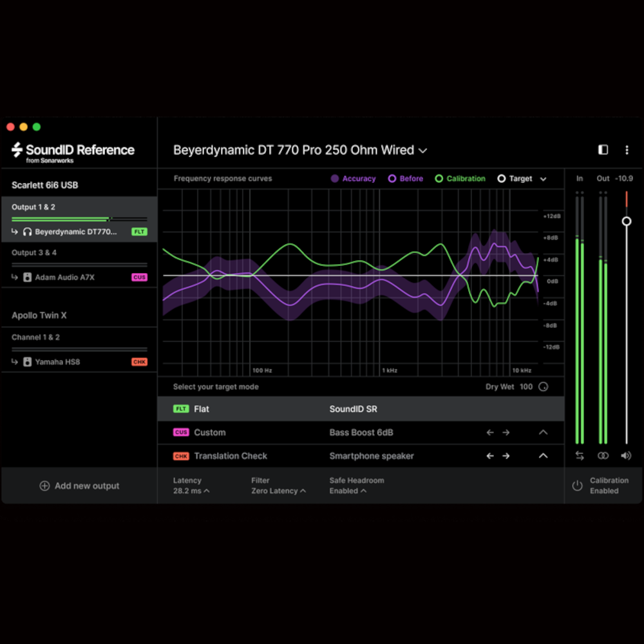Toggle the Target curve visibility
This screenshot has width=644, height=644.
[515, 178]
